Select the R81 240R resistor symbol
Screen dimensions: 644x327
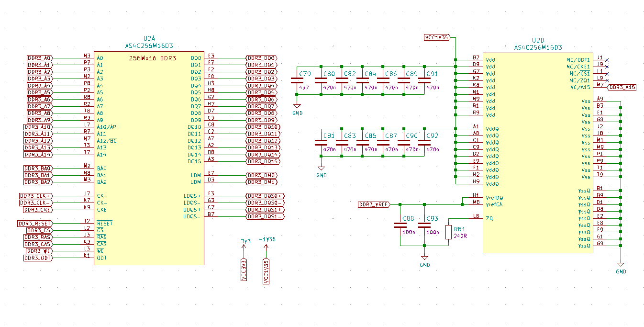click(448, 232)
